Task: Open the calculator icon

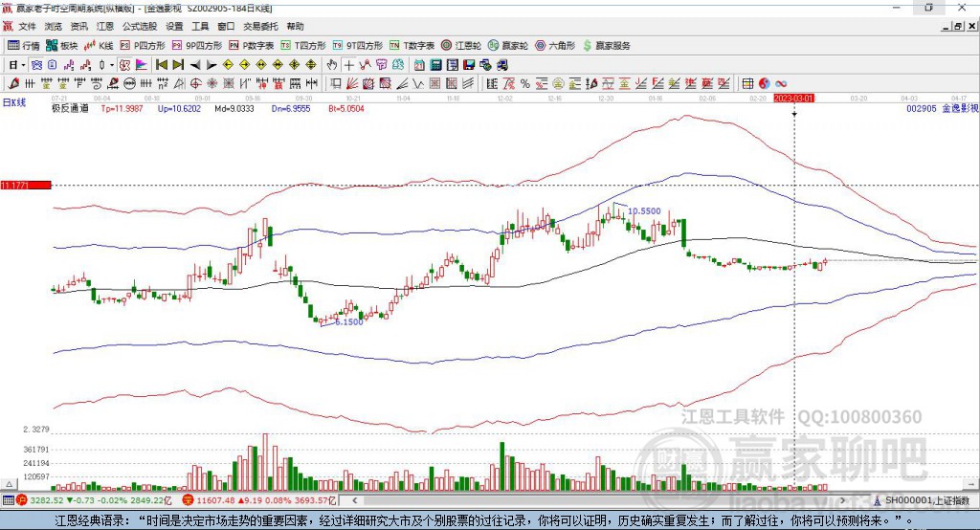Action: [x=435, y=65]
